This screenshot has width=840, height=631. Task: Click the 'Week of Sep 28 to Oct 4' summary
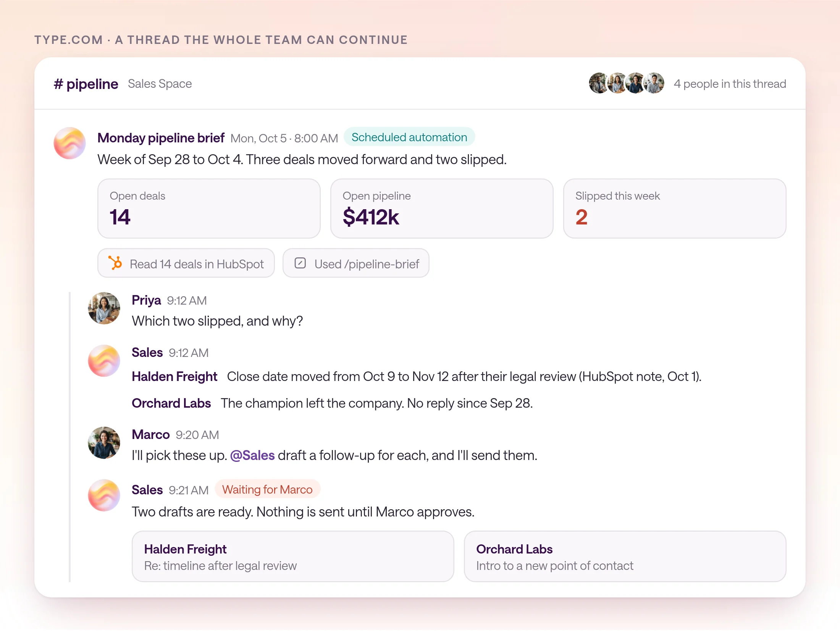302,160
